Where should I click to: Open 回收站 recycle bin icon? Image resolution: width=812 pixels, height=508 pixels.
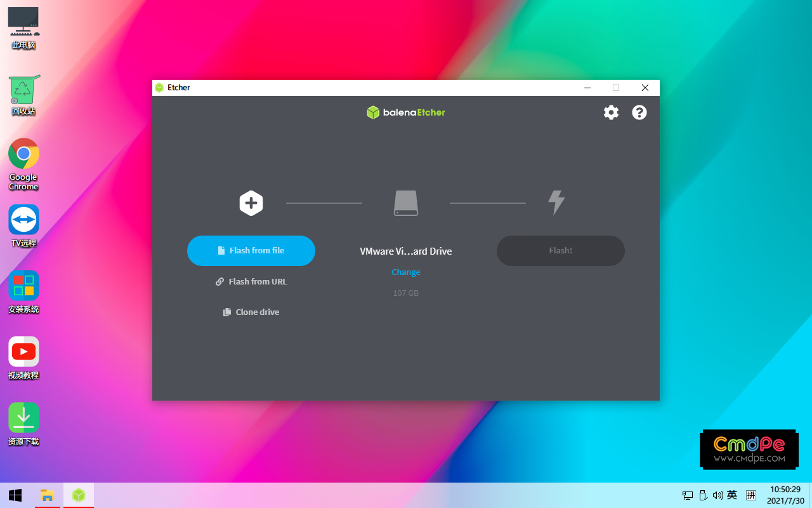point(23,95)
